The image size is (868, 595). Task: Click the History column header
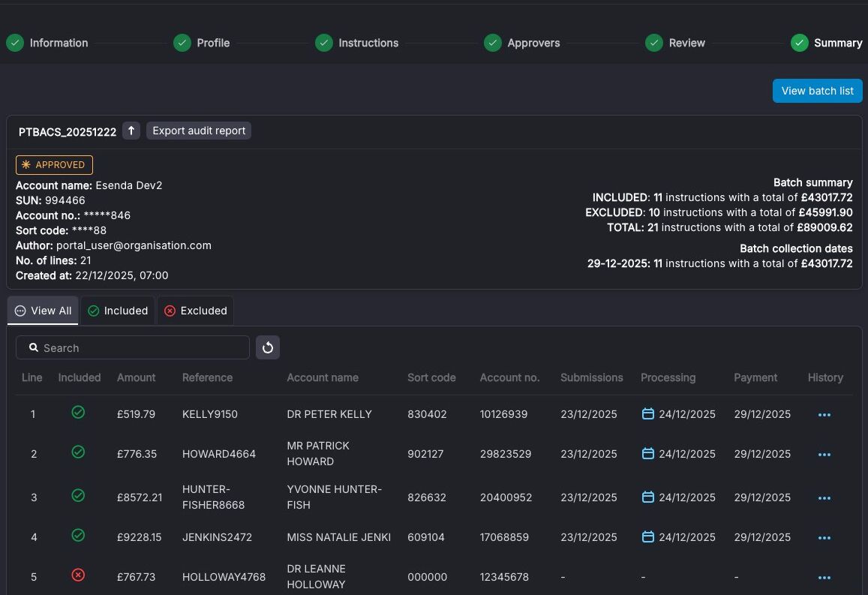pyautogui.click(x=825, y=377)
